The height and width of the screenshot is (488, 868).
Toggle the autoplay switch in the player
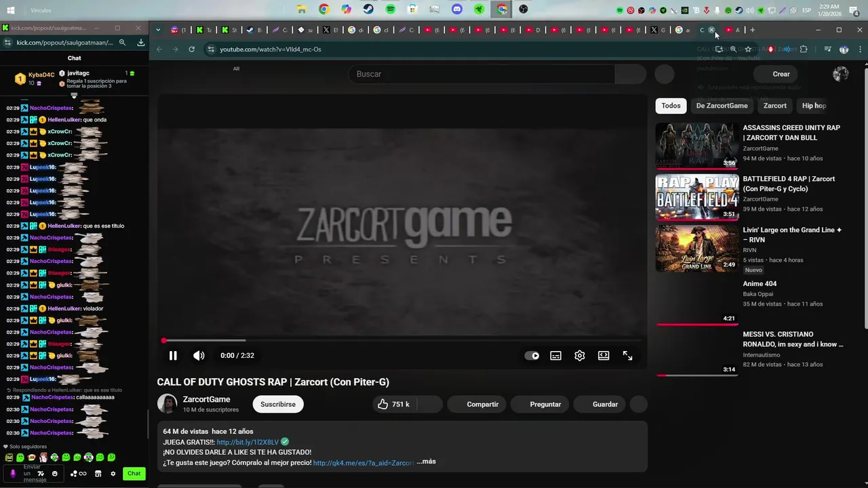(532, 355)
